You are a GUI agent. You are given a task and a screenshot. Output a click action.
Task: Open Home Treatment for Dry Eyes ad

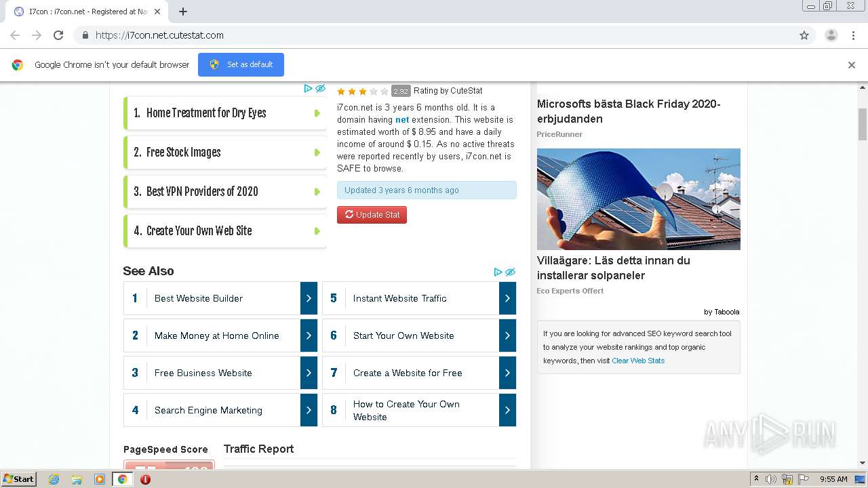225,113
